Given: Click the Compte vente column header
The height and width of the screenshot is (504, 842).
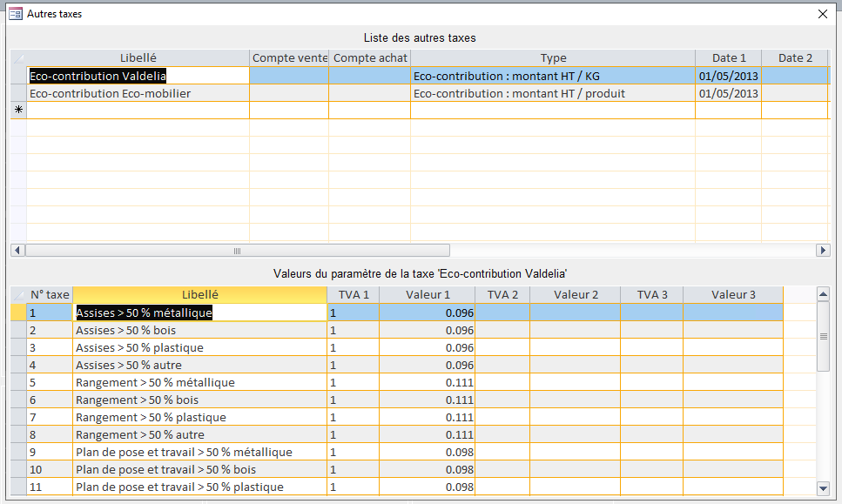Looking at the screenshot, I should coord(289,58).
